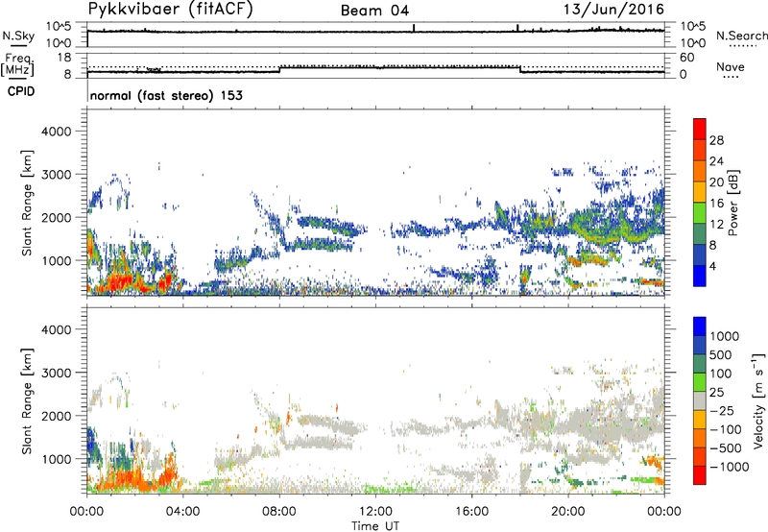Click the "2000" range tick on power panel
This screenshot has height=532, width=768.
[56, 217]
